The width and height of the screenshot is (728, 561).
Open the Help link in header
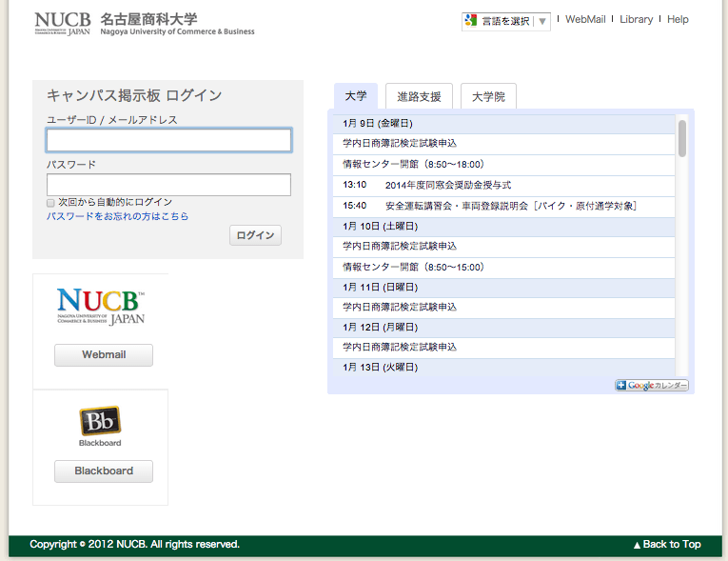[678, 19]
